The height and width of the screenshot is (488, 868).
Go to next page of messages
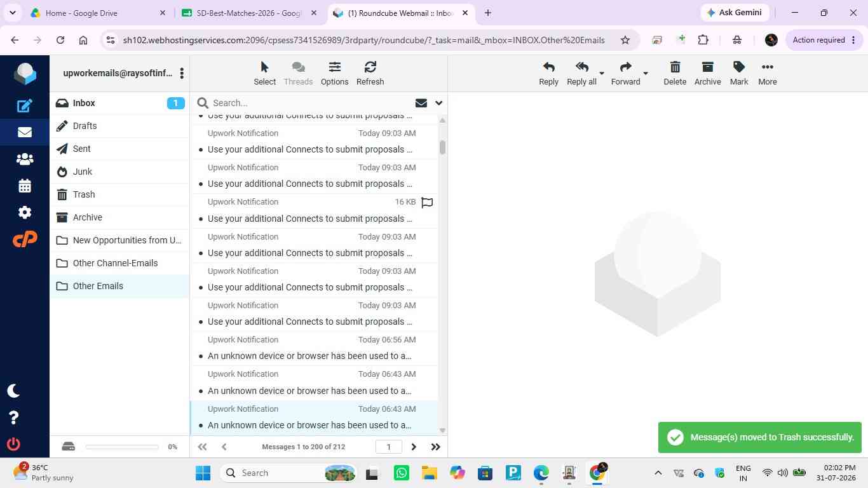pos(414,447)
